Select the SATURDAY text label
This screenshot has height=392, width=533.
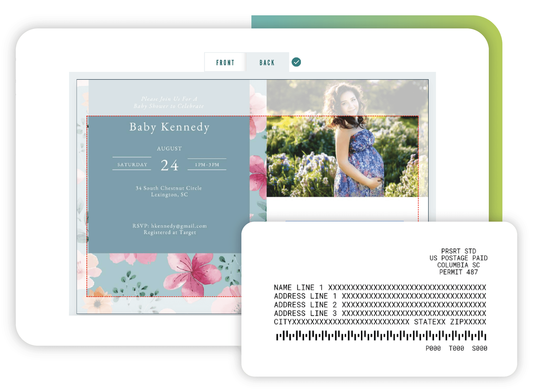[132, 165]
